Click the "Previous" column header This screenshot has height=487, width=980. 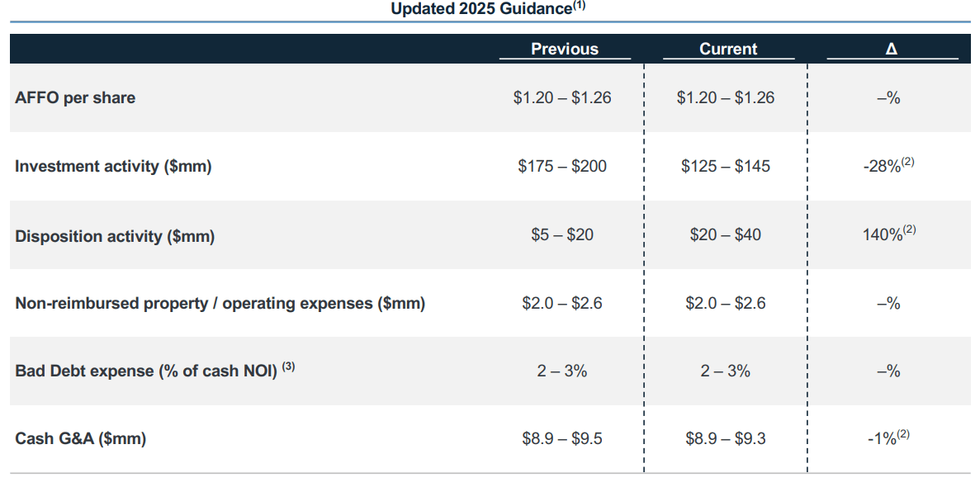[565, 49]
